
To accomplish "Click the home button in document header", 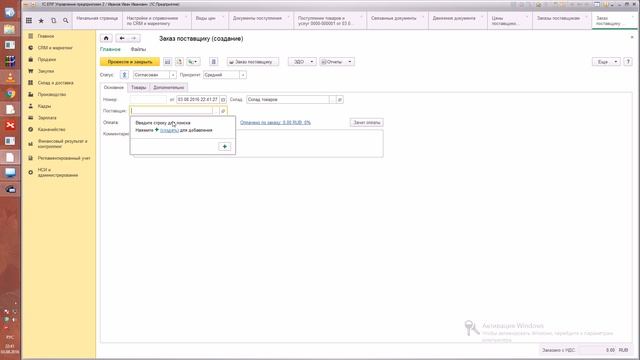I will pyautogui.click(x=106, y=38).
